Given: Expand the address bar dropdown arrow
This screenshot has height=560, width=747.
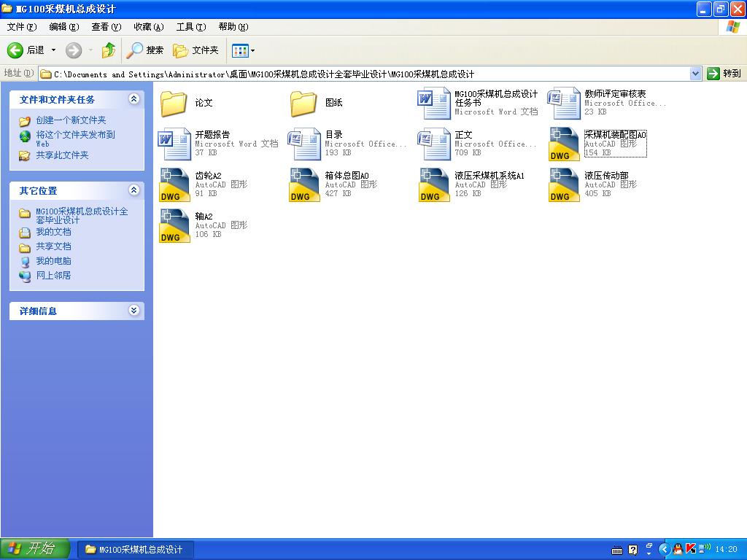Looking at the screenshot, I should pos(695,74).
